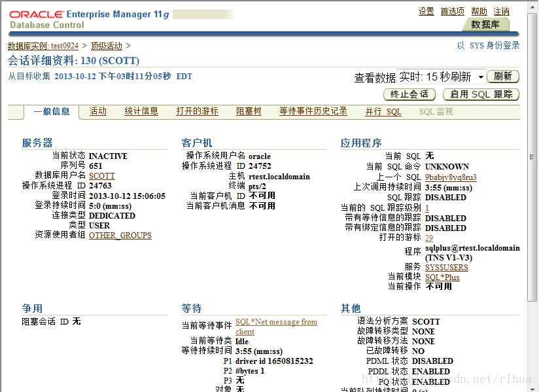The image size is (539, 392).
Task: Click host rtest.localdomain value
Action: click(x=279, y=177)
